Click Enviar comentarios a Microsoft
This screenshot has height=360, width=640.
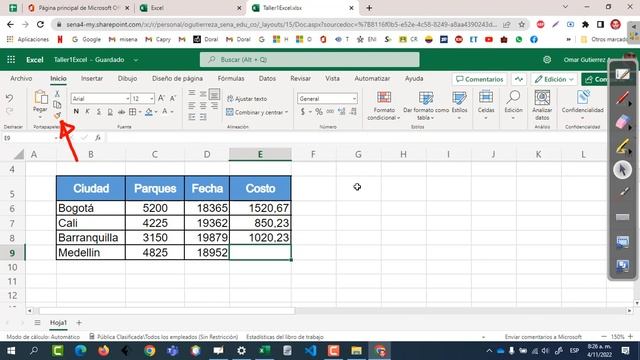[543, 337]
